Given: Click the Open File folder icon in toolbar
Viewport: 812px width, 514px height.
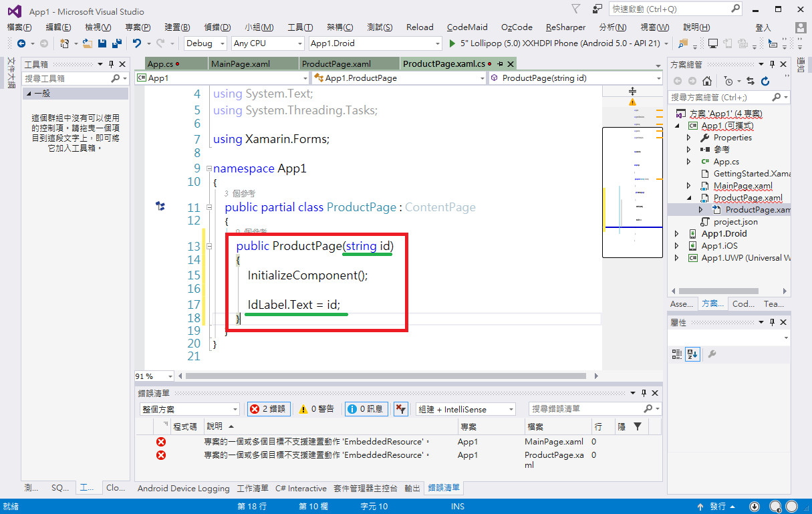Looking at the screenshot, I should pyautogui.click(x=88, y=43).
